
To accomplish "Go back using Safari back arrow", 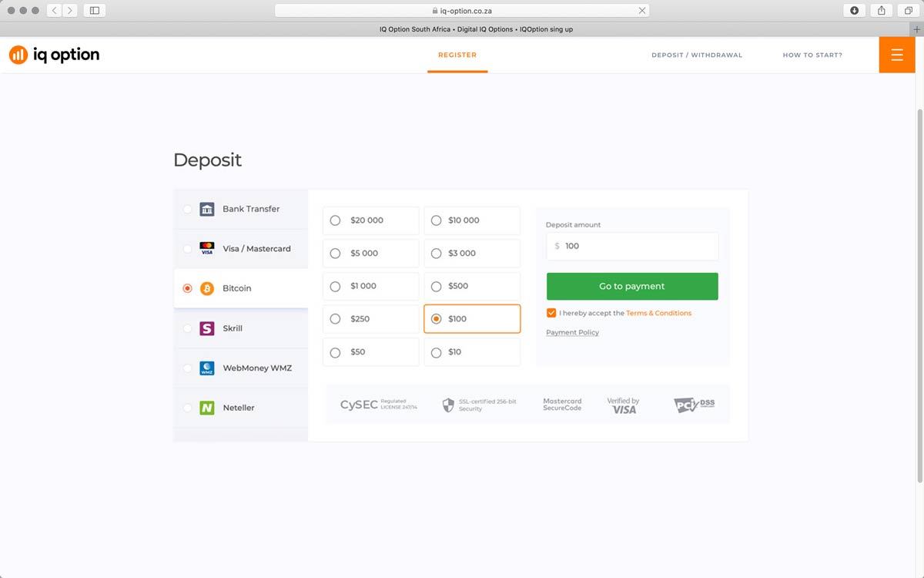I will 55,10.
